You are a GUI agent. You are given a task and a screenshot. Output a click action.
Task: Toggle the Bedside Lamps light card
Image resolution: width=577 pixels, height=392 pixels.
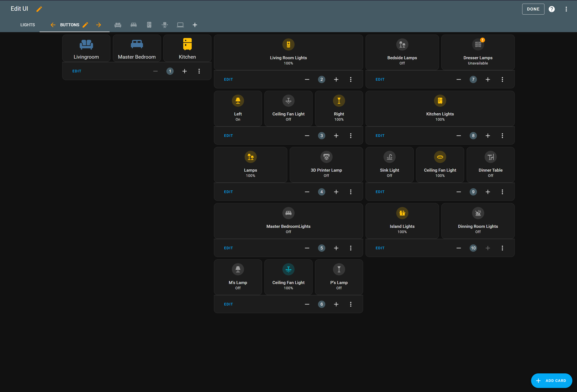click(x=402, y=52)
